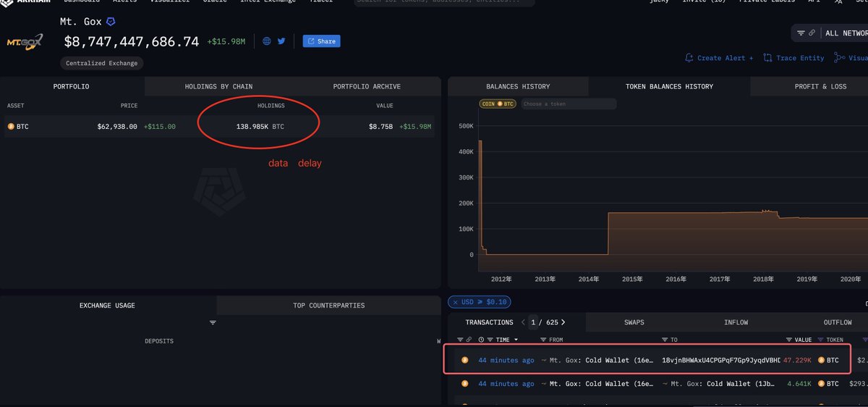Click the $8.75B portfolio value cell
This screenshot has width=868, height=407.
click(x=381, y=126)
